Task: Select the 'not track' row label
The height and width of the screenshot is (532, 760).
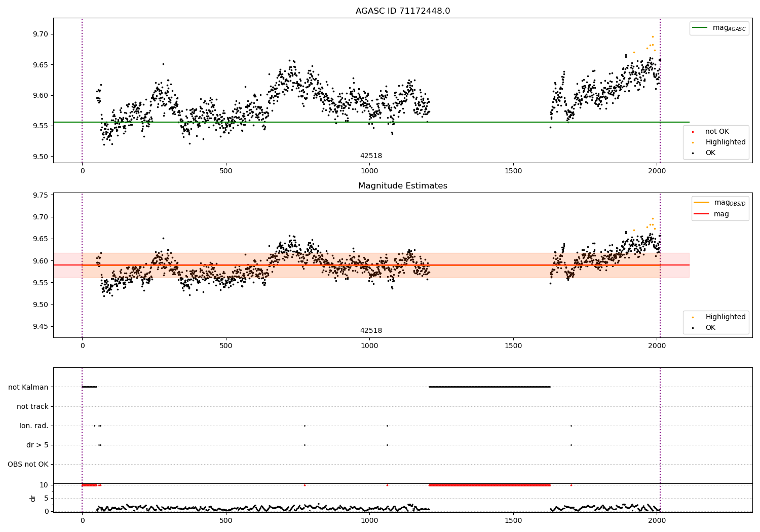Action: (x=32, y=406)
